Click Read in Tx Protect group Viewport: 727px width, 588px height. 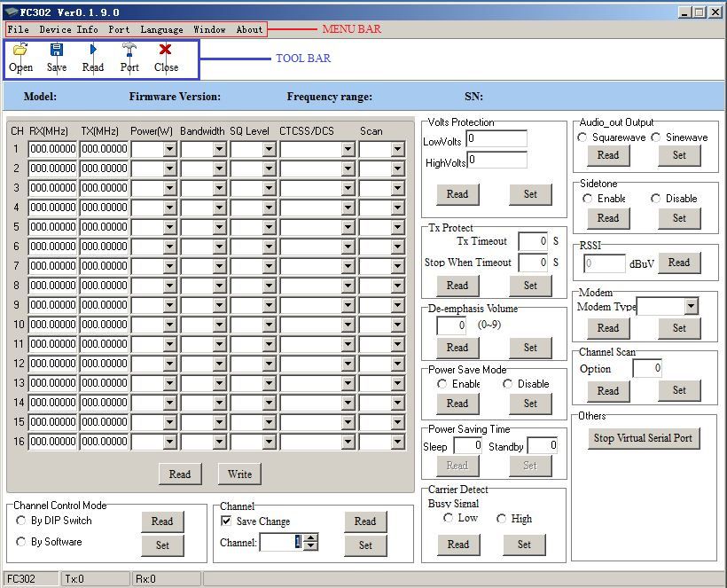(457, 286)
